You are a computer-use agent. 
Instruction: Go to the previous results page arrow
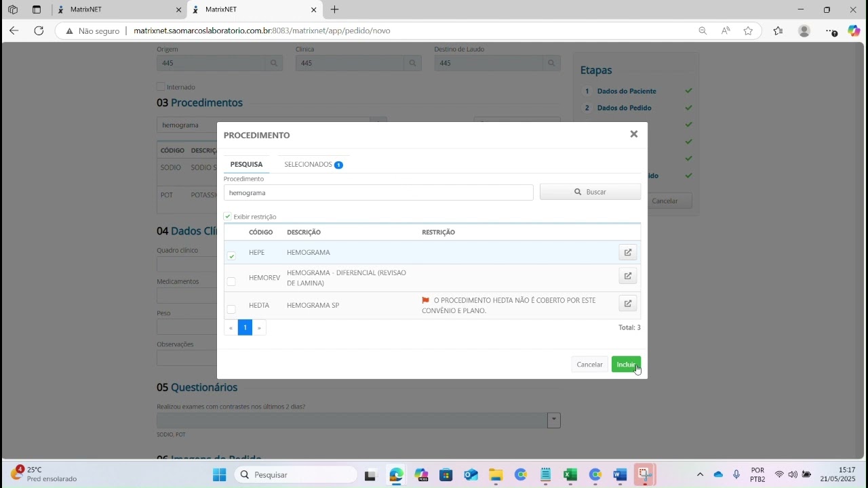tap(231, 328)
